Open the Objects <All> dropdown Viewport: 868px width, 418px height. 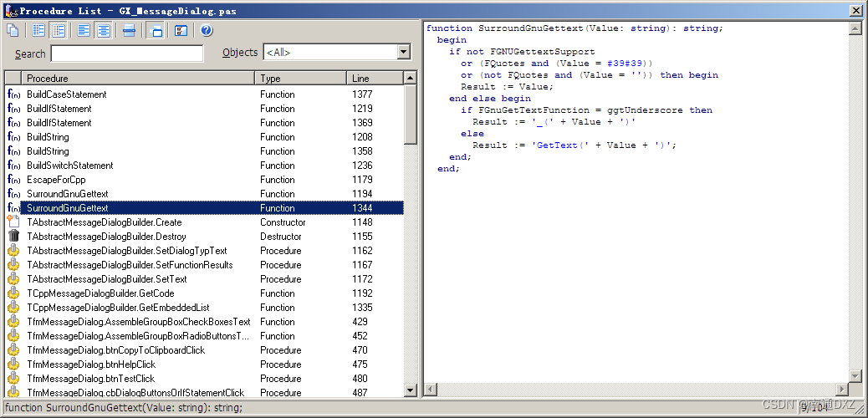404,53
